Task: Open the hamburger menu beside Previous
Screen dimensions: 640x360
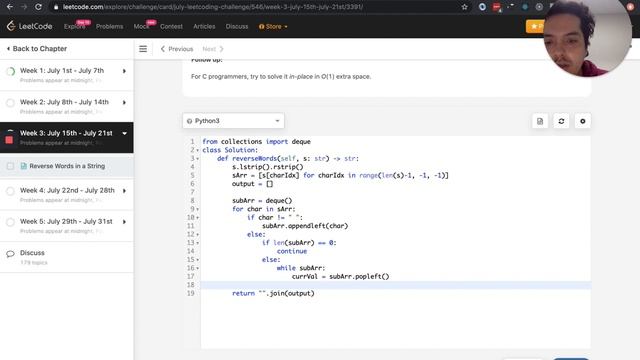Action: pos(143,49)
